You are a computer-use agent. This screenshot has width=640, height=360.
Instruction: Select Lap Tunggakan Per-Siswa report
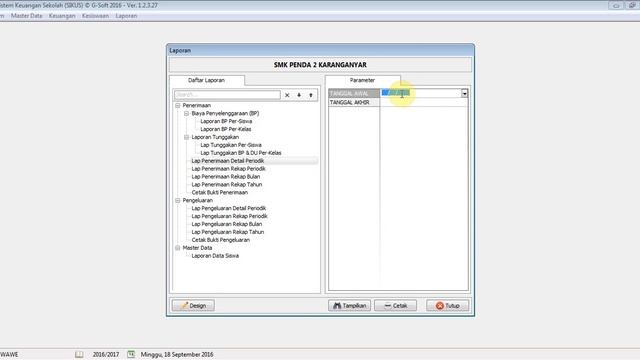click(x=231, y=145)
